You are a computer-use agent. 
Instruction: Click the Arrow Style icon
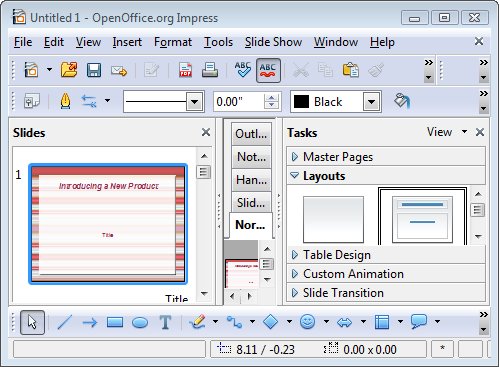89,101
